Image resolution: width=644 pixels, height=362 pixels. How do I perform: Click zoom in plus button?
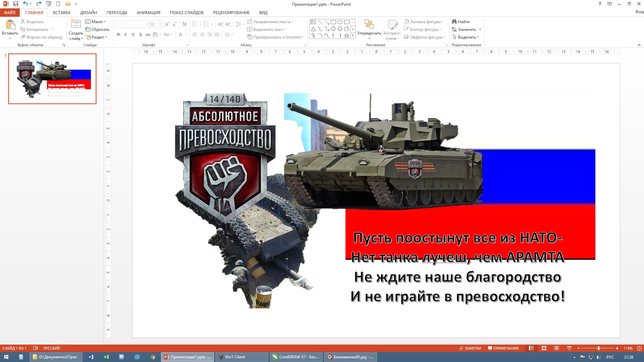[x=617, y=348]
